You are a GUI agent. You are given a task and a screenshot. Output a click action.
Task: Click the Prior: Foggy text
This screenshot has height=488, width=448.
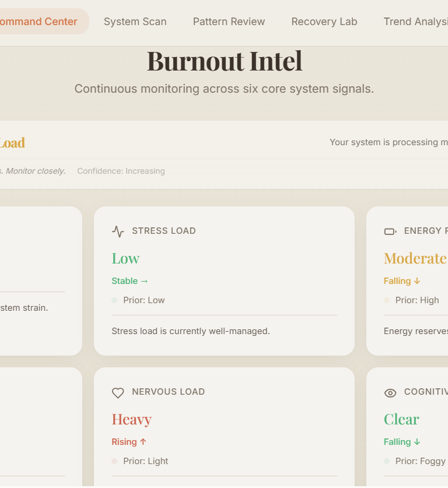coord(421,461)
